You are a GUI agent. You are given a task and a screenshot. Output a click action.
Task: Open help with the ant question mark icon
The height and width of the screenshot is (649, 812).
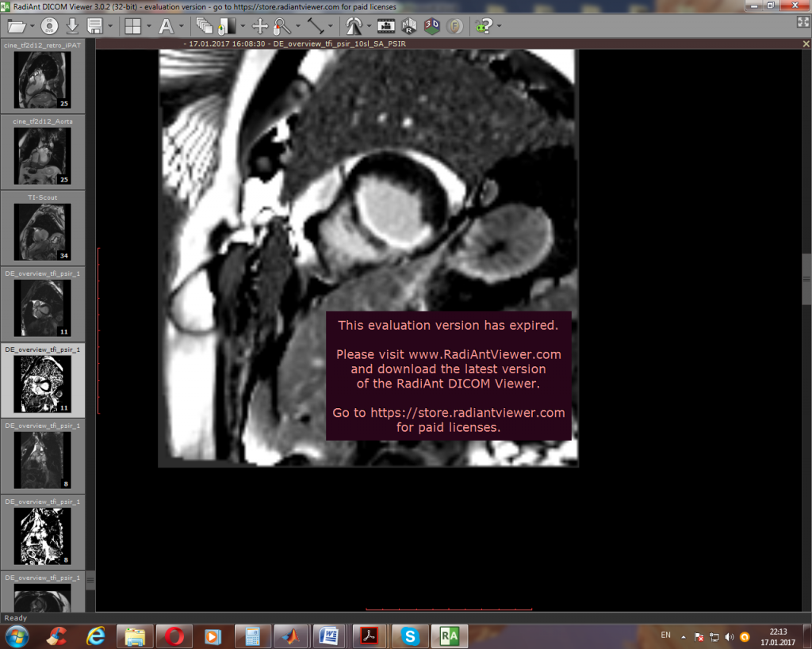[x=484, y=26]
